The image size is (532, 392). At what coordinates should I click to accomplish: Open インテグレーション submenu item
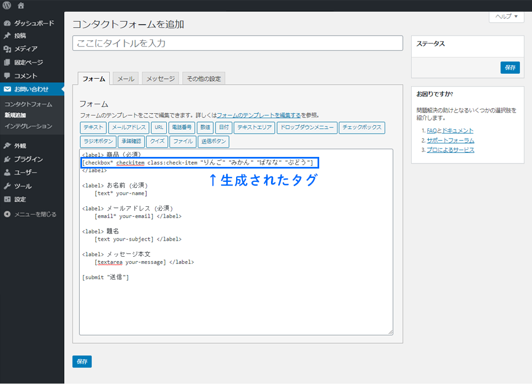pos(28,126)
